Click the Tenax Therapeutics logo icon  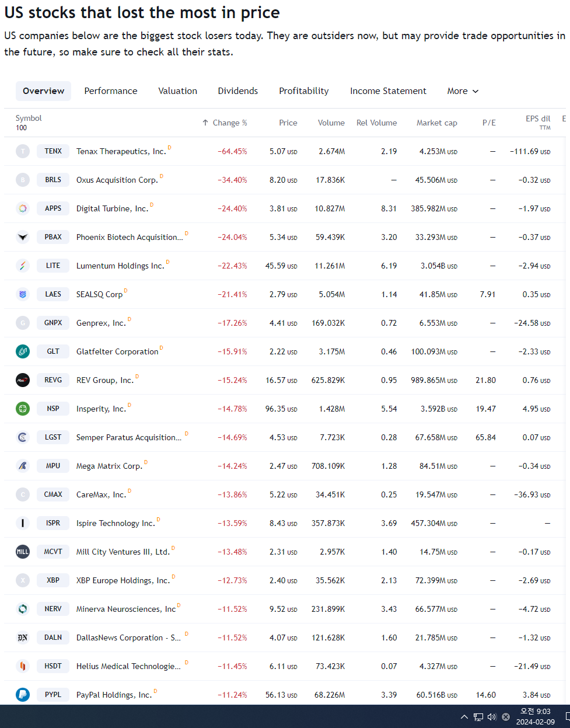click(23, 151)
